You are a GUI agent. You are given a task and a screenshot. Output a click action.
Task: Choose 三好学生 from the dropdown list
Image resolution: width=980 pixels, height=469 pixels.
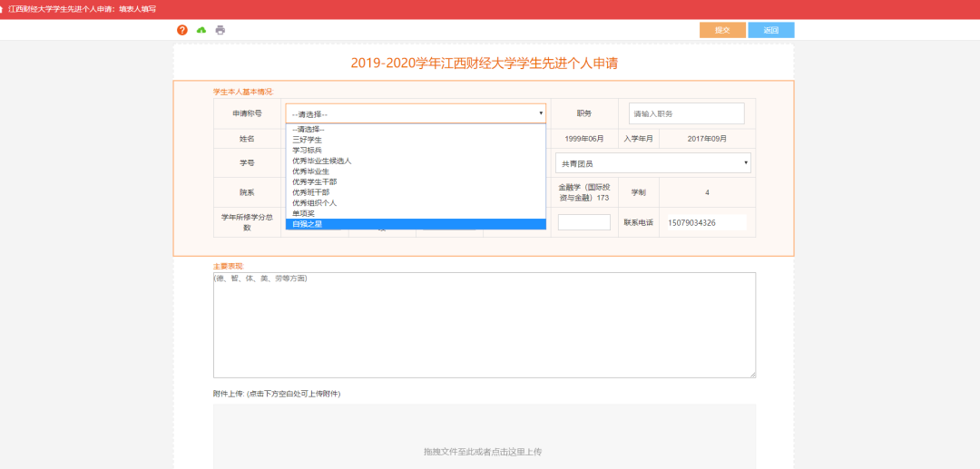416,140
